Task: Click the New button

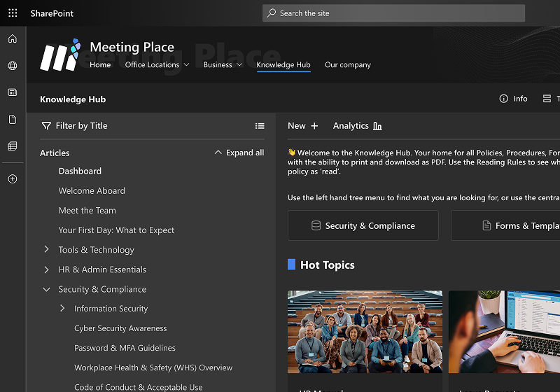Action: click(x=303, y=126)
